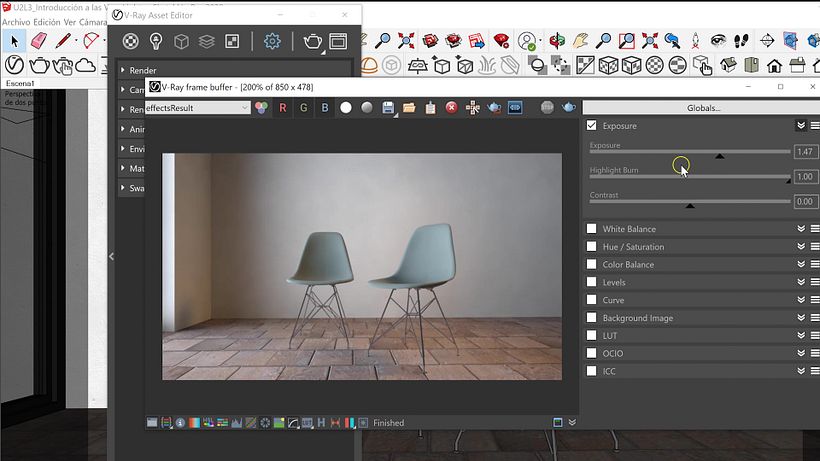Expand the Levels section chevron
The height and width of the screenshot is (461, 820).
tap(801, 283)
